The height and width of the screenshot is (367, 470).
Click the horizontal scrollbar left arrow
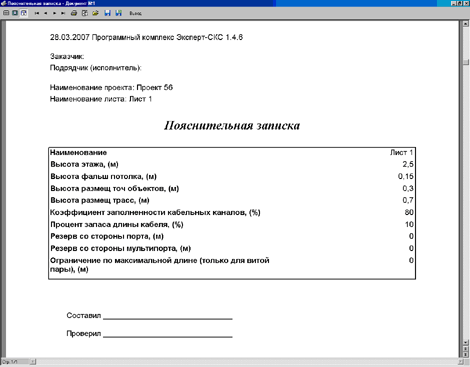pos(33,362)
